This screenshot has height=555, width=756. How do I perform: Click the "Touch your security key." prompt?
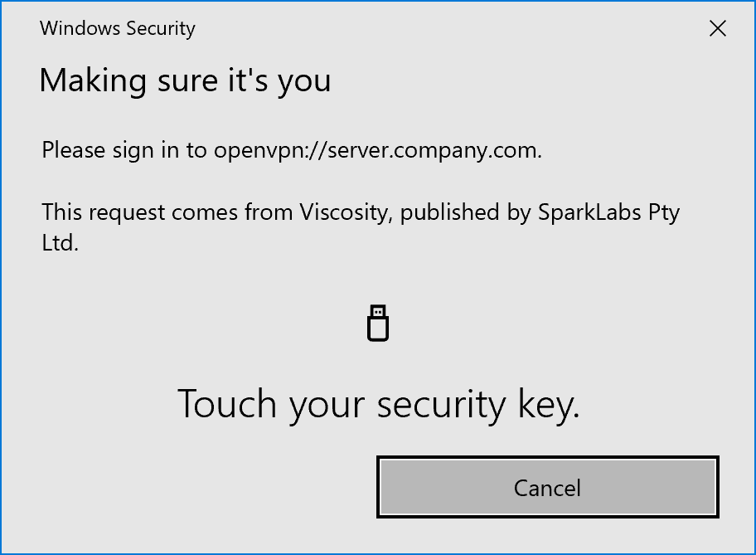pyautogui.click(x=378, y=404)
